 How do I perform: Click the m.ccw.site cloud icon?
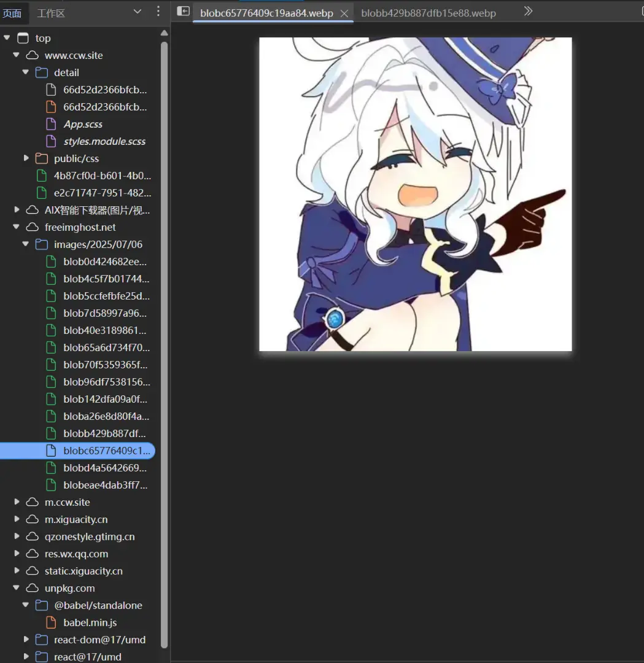coord(32,502)
